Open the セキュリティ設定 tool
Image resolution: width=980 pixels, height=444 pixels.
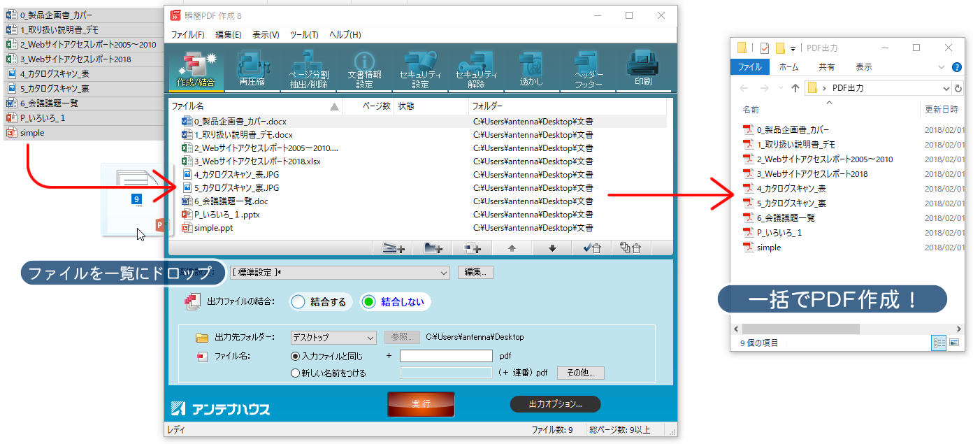tap(420, 69)
